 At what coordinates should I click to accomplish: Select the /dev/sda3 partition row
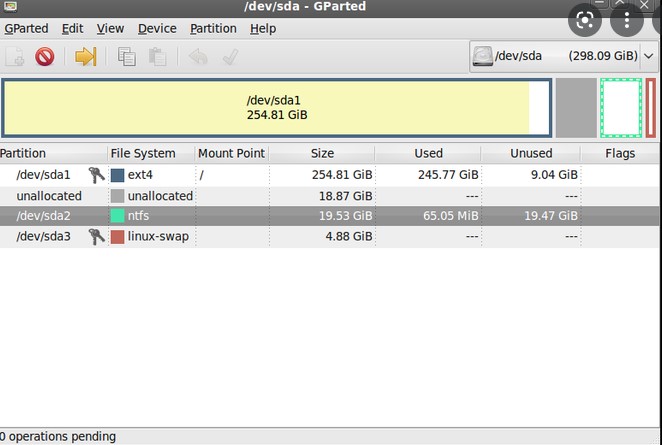[329, 236]
